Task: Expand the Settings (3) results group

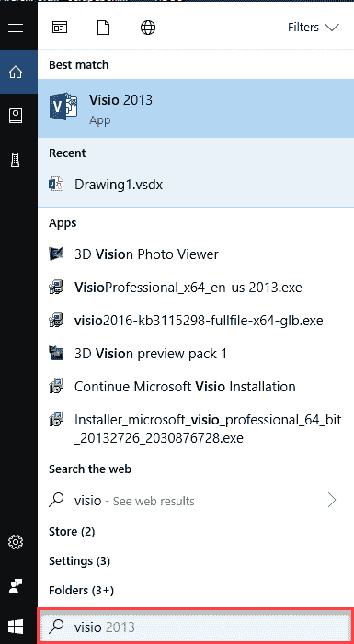Action: [79, 560]
